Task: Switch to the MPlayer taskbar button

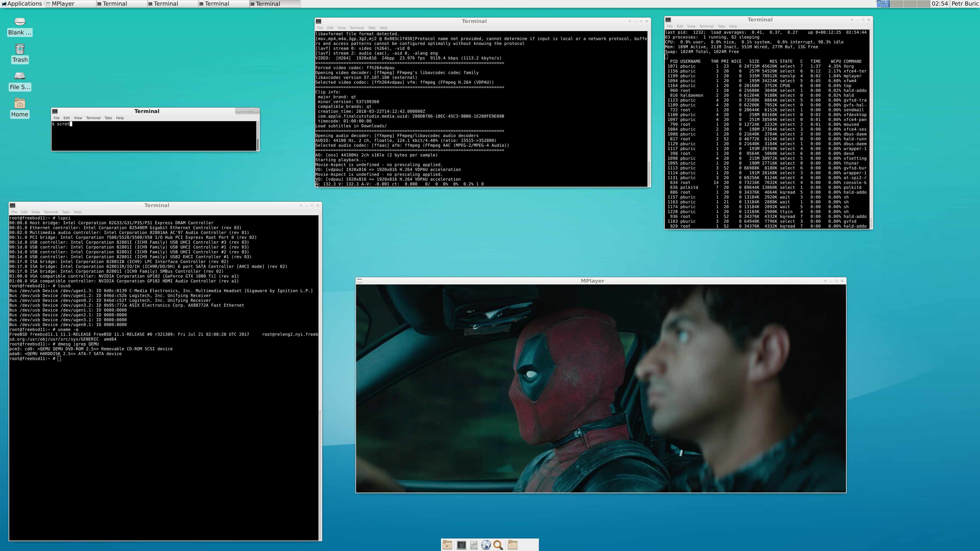Action: click(70, 4)
